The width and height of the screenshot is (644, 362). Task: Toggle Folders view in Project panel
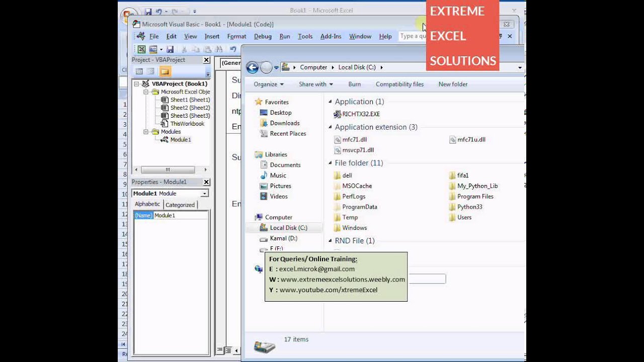click(165, 71)
